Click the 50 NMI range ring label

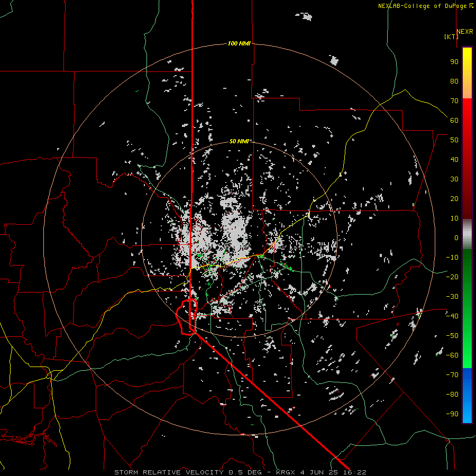click(239, 141)
